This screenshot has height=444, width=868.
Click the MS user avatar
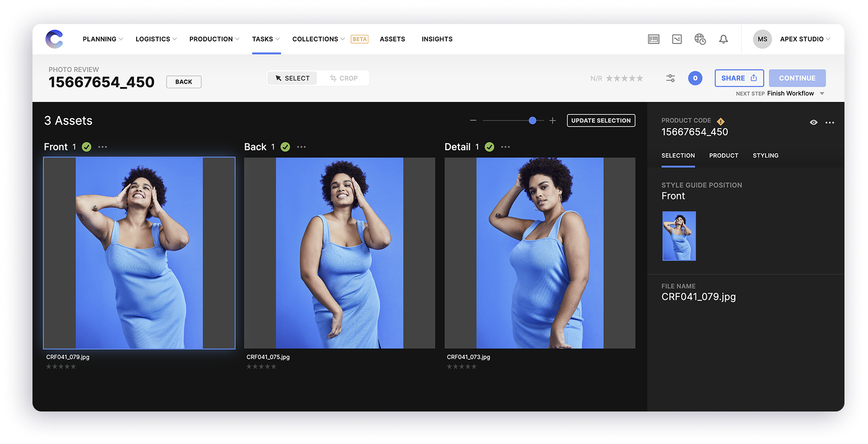pos(762,39)
